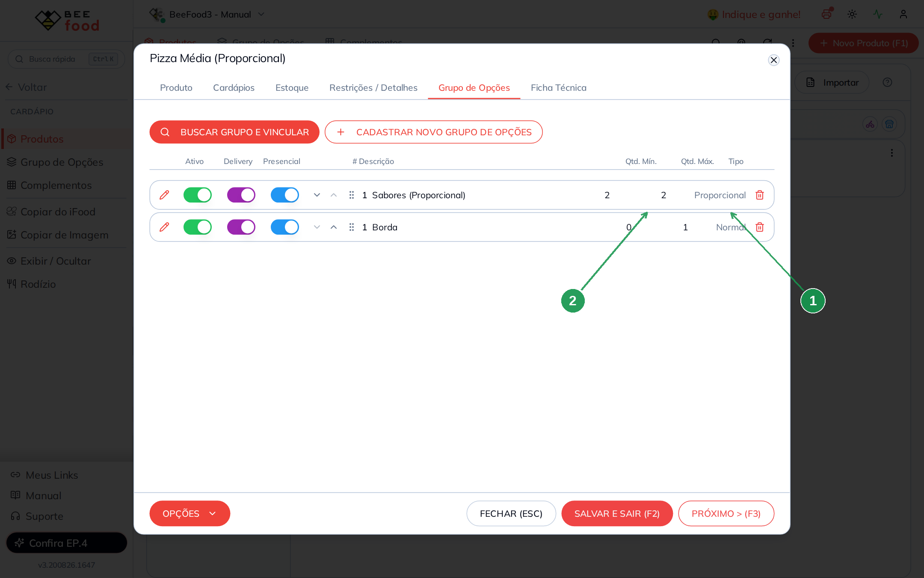Open the printer icon in top bar
Screen dimensions: 924x578
826,14
